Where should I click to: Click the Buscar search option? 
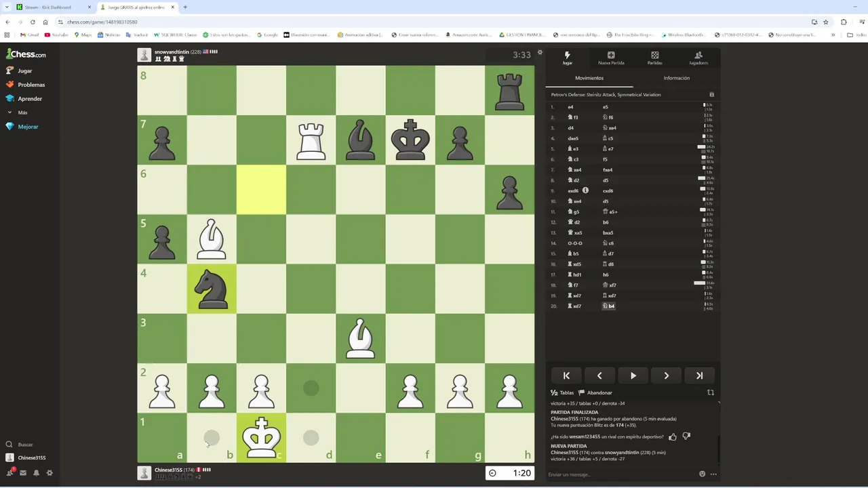20,445
